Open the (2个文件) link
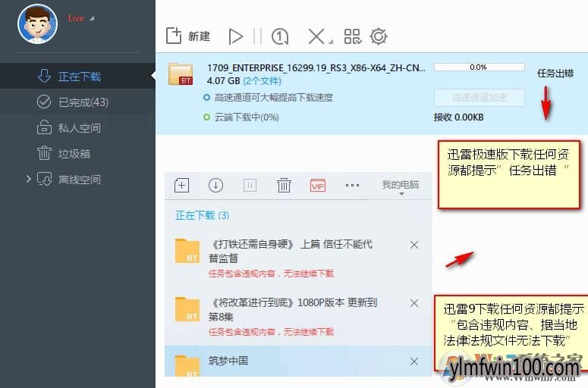The image size is (588, 388). pyautogui.click(x=262, y=81)
